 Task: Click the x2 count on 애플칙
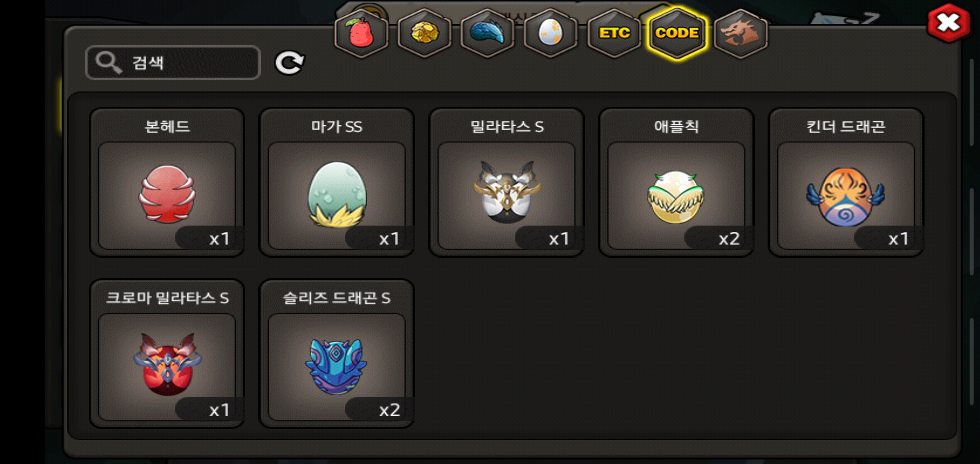pyautogui.click(x=729, y=239)
